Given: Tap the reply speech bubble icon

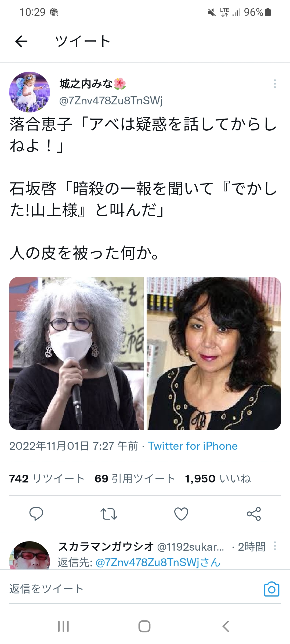Looking at the screenshot, I should click(x=36, y=514).
